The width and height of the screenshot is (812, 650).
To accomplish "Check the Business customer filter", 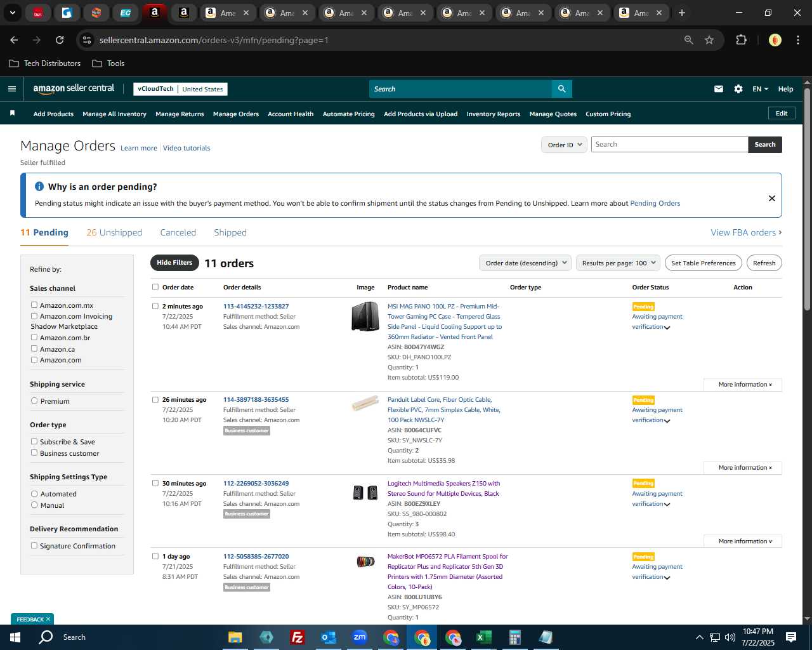I will click(34, 453).
